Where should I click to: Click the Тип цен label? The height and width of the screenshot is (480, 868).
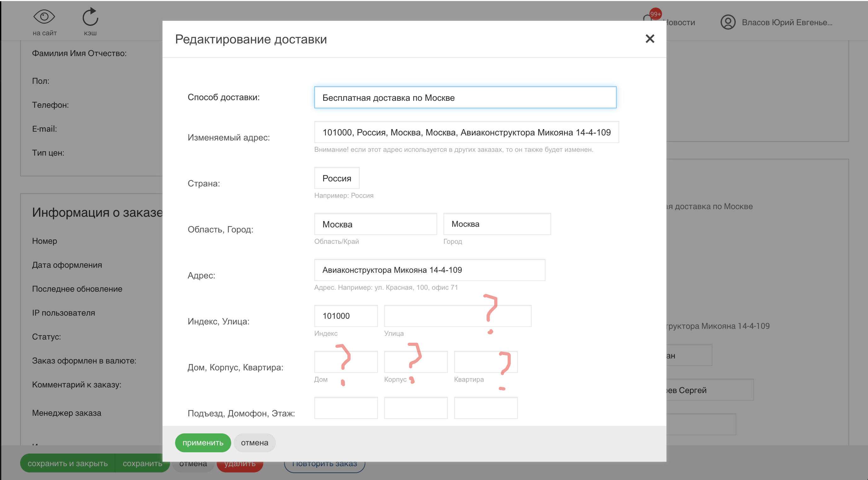tap(48, 153)
